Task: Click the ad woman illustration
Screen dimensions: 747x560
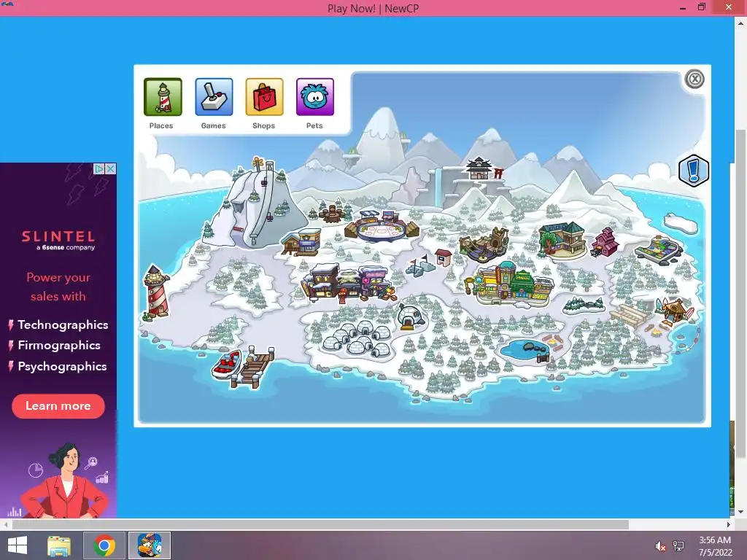Action: [x=65, y=480]
